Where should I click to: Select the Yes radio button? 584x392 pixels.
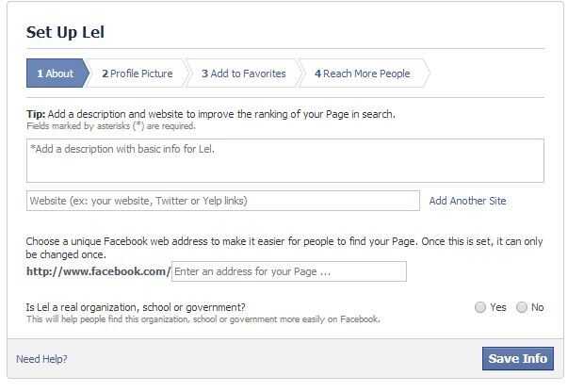coord(480,307)
